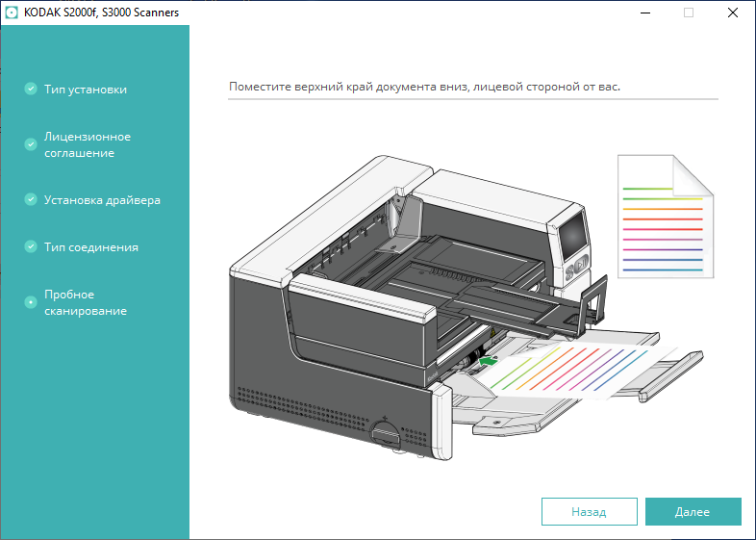The width and height of the screenshot is (756, 540).
Task: Click the Далее button
Action: [693, 511]
